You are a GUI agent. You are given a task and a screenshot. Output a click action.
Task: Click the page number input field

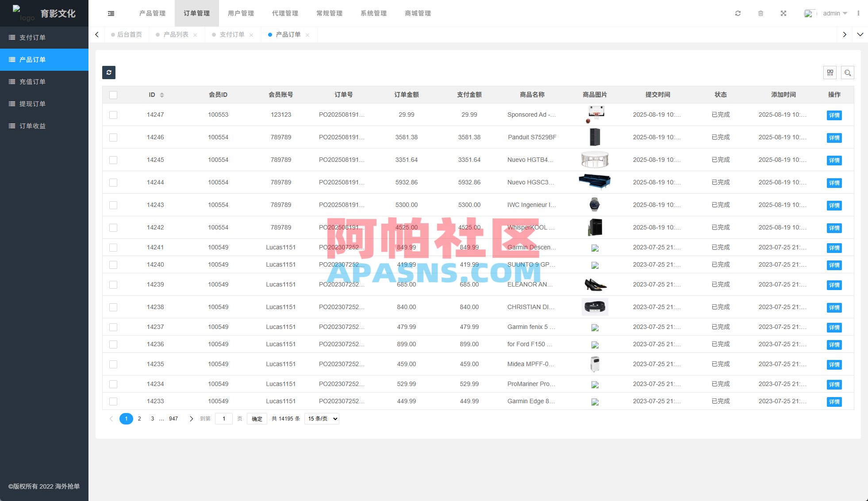pos(224,418)
